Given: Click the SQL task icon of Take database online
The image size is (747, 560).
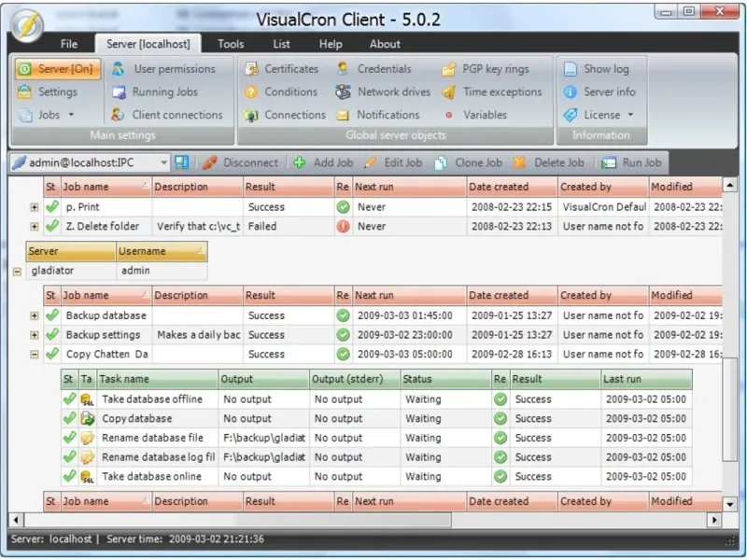Looking at the screenshot, I should 87,477.
